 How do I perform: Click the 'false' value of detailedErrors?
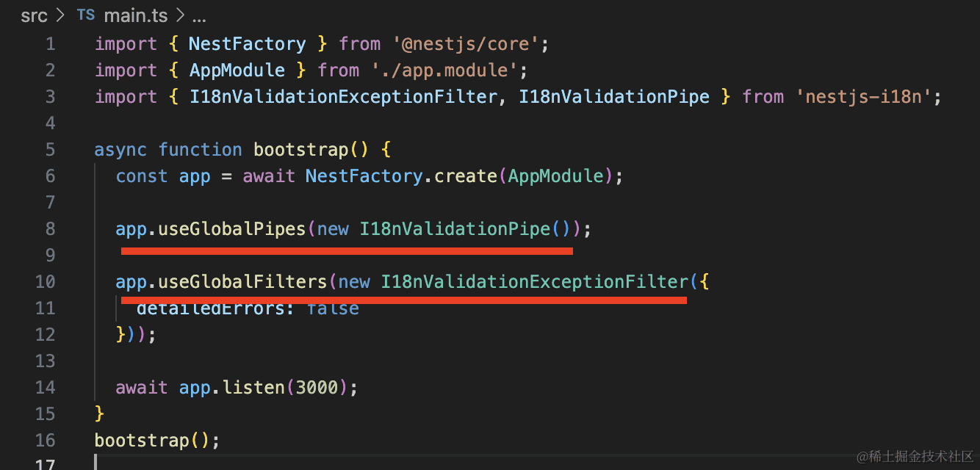pos(333,308)
